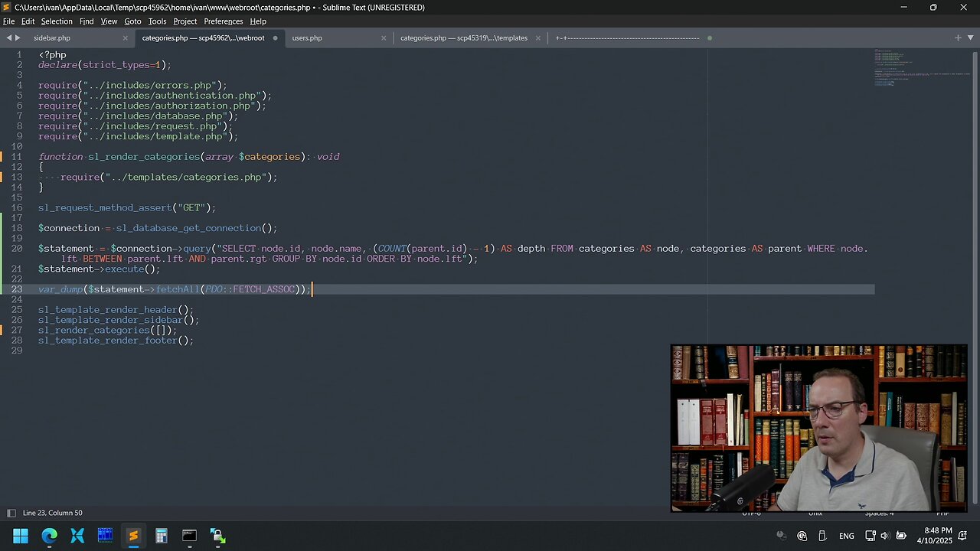Launch Microsoft Edge from taskbar
Image resolution: width=980 pixels, height=551 pixels.
[49, 536]
